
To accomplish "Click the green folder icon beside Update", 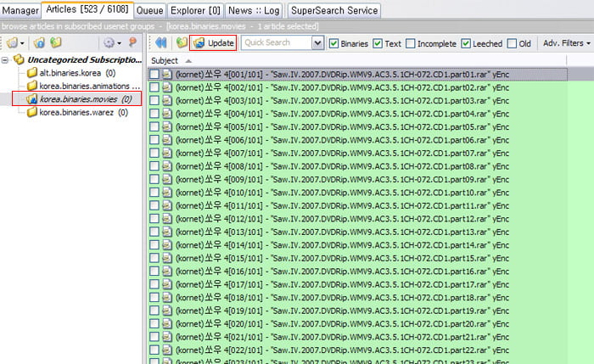I will coord(180,42).
